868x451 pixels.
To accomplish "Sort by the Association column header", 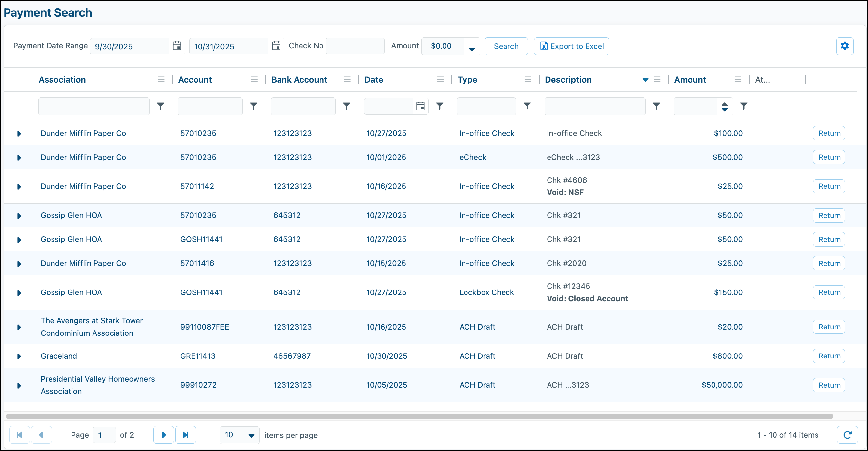I will [62, 79].
